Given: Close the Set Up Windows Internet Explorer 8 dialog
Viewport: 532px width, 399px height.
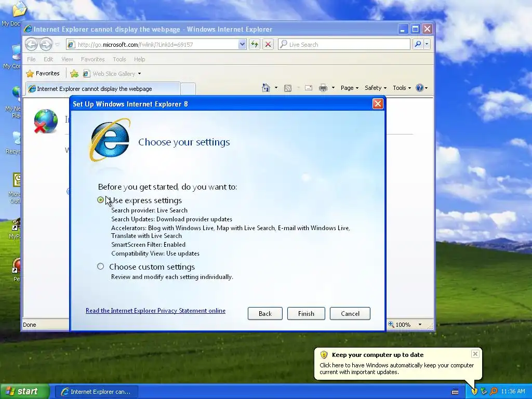Looking at the screenshot, I should click(378, 104).
